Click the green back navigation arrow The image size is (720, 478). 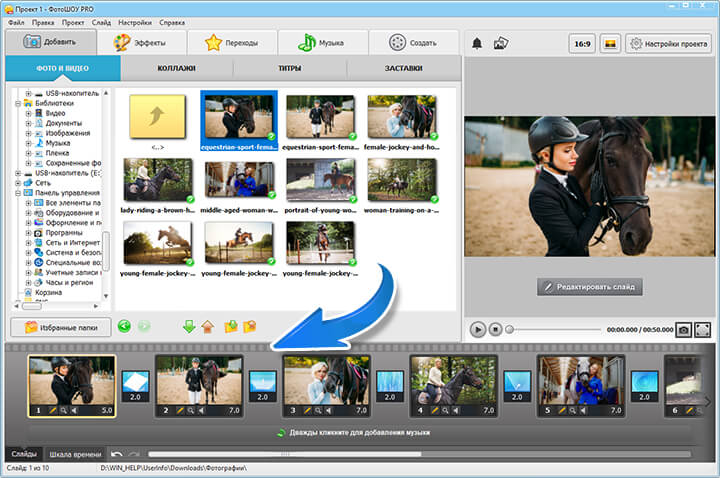(x=124, y=326)
